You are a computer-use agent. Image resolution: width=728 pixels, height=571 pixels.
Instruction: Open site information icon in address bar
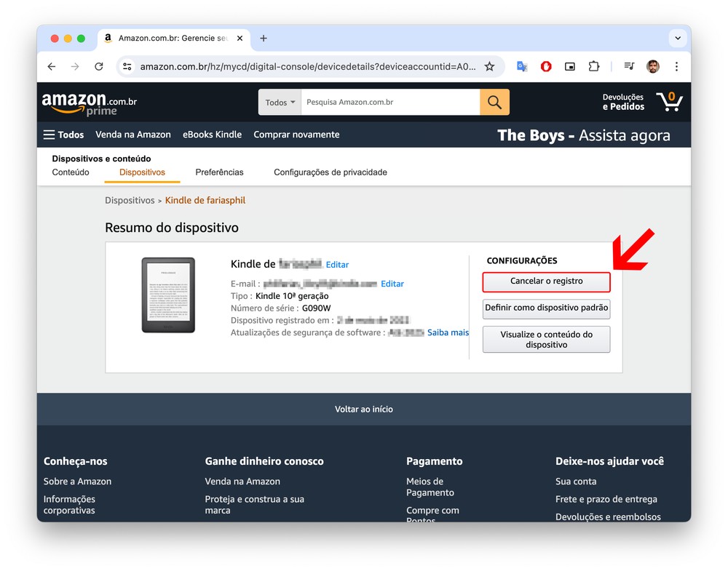point(127,66)
